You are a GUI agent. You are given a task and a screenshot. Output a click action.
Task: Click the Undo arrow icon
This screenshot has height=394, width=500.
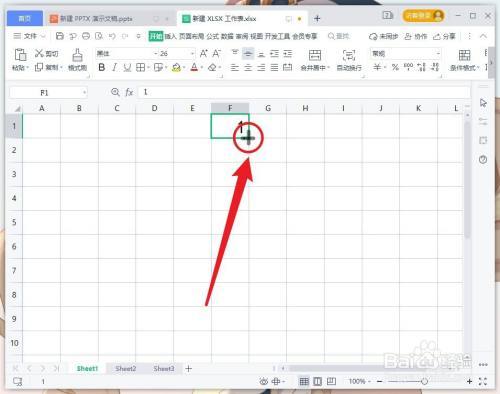[x=112, y=36]
